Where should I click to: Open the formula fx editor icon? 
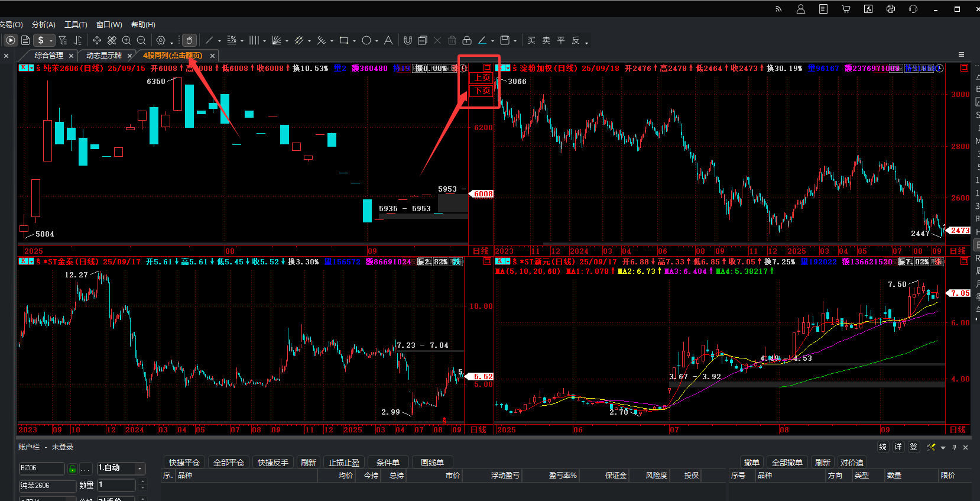(x=868, y=9)
